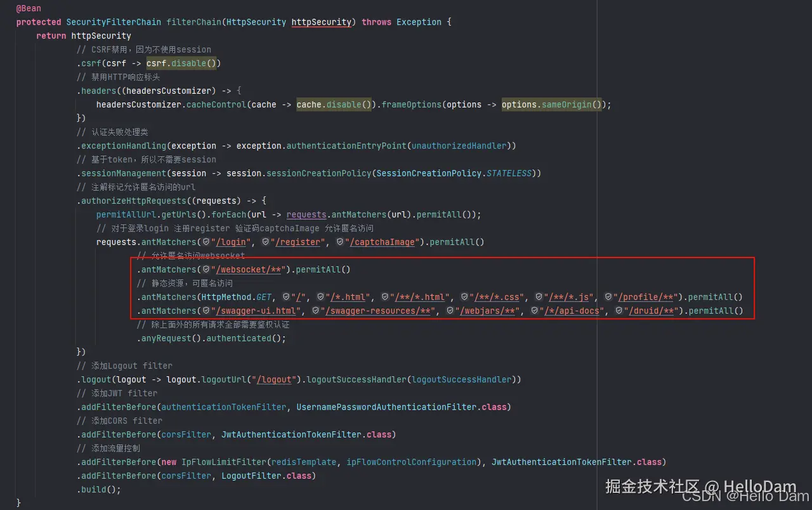Click the filterChain method name
Viewport: 812px width, 510px height.
[x=194, y=22]
